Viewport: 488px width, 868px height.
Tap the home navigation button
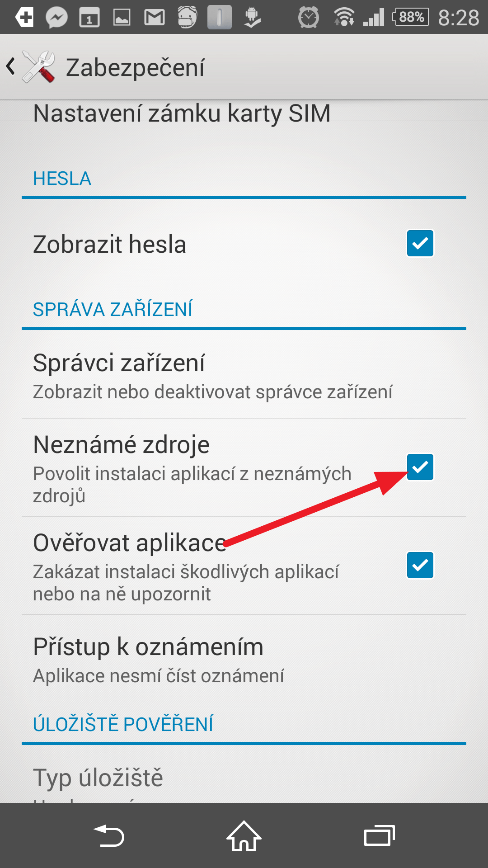(244, 835)
